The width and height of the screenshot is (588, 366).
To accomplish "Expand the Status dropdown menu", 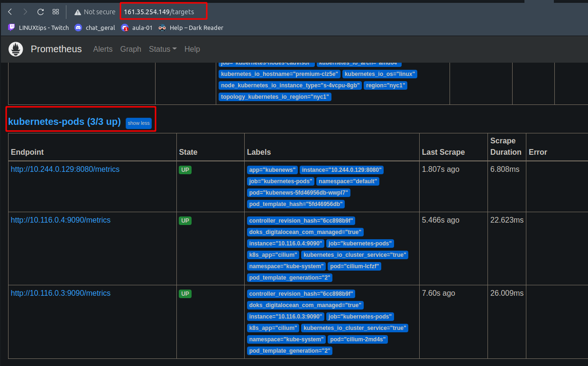I will tap(163, 49).
